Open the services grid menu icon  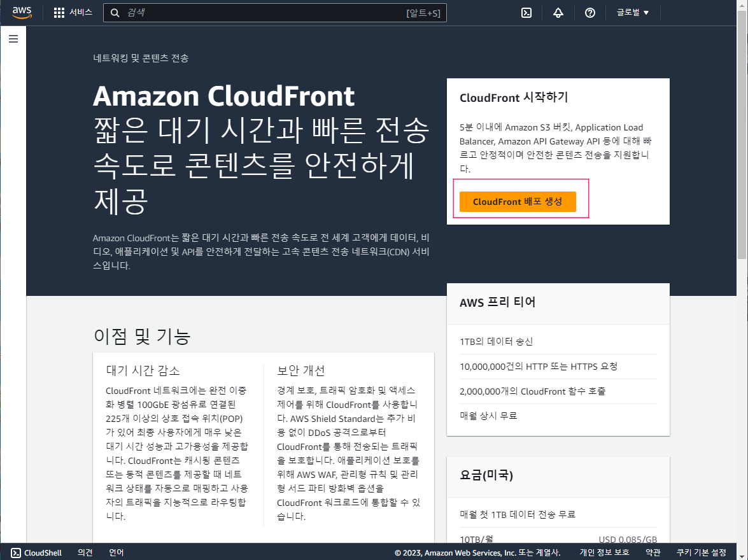tap(59, 13)
